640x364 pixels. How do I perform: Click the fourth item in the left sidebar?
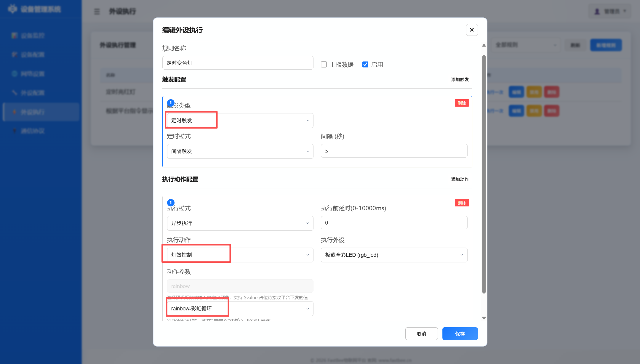pyautogui.click(x=41, y=93)
